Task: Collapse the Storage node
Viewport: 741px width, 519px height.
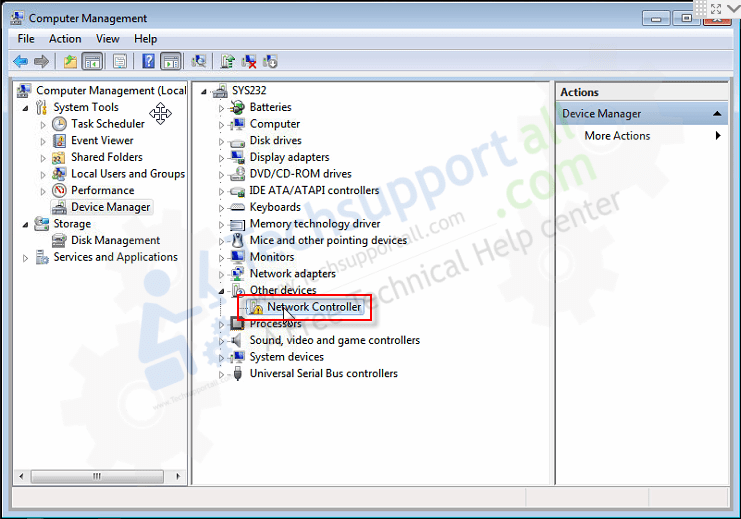Action: [x=26, y=225]
